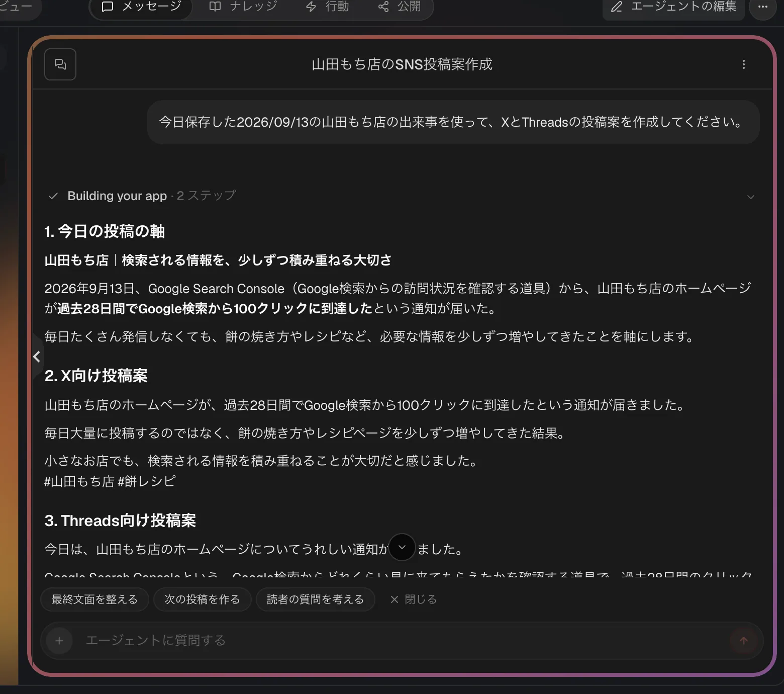Screen dimensions: 784x694
Task: Jump to latest message arrow button
Action: coord(402,547)
